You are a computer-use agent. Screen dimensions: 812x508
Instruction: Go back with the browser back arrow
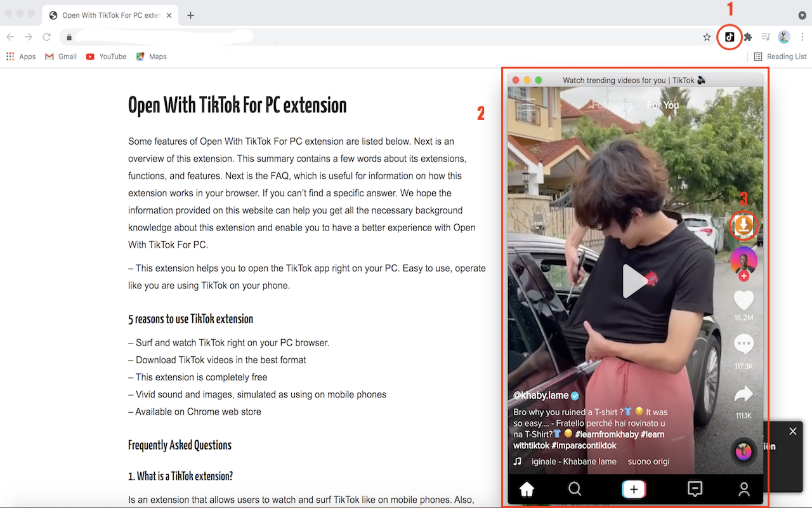pos(10,37)
